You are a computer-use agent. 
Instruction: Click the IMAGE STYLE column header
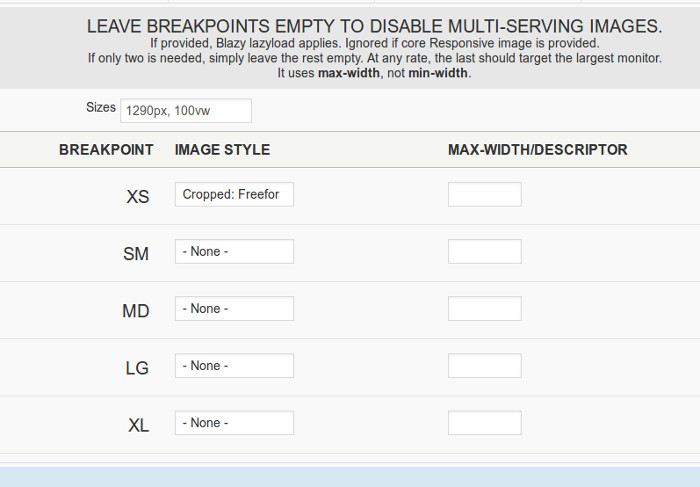[222, 150]
